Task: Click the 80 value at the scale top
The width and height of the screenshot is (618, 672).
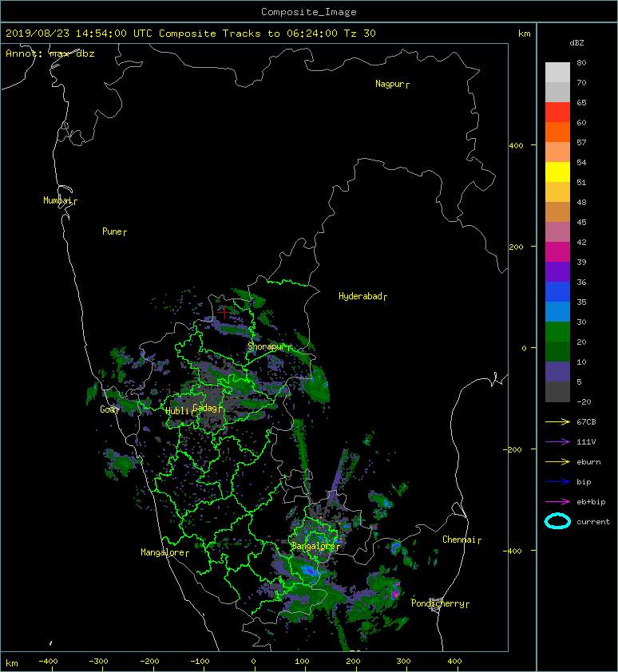Action: tap(581, 62)
